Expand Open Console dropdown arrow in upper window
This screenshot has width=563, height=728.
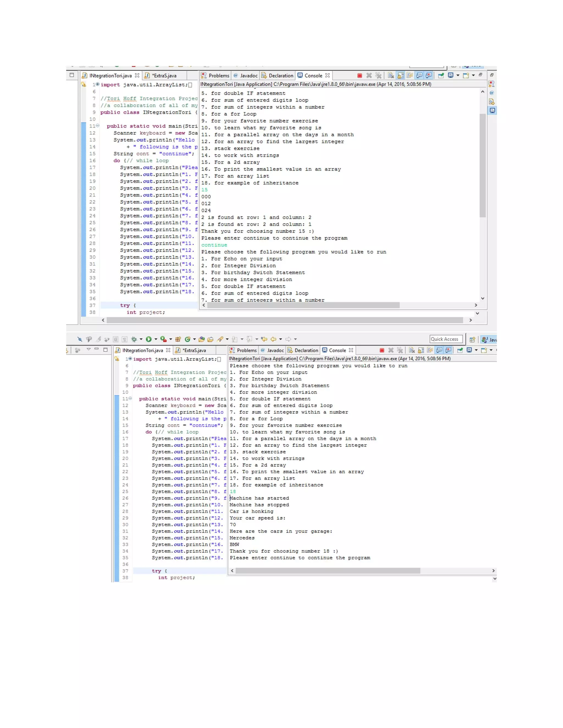pos(473,76)
